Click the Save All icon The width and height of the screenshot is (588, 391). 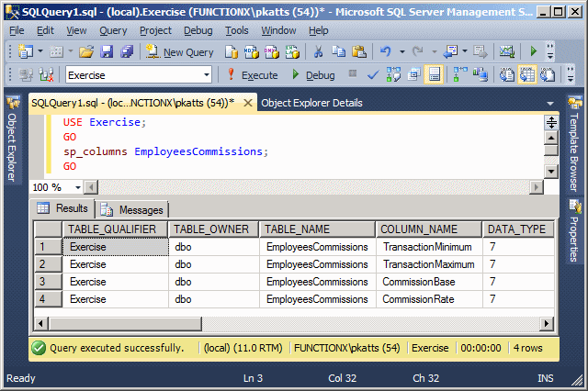coord(127,51)
